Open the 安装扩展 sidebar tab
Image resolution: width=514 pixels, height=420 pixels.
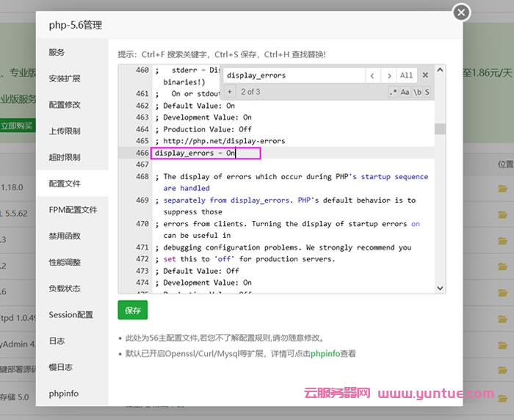coord(65,79)
